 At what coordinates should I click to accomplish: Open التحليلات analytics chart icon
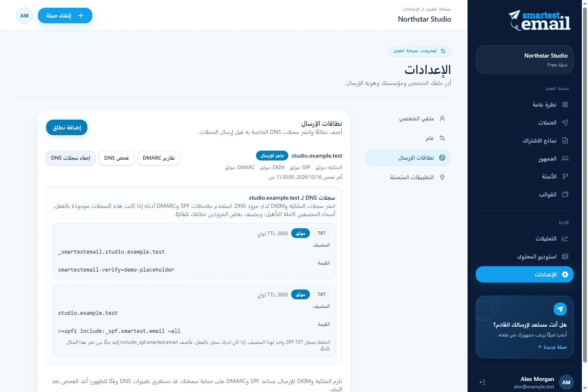point(565,238)
